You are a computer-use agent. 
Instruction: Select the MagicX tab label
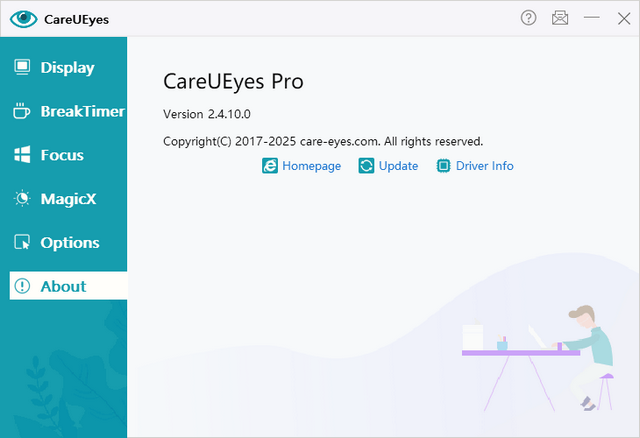[69, 199]
